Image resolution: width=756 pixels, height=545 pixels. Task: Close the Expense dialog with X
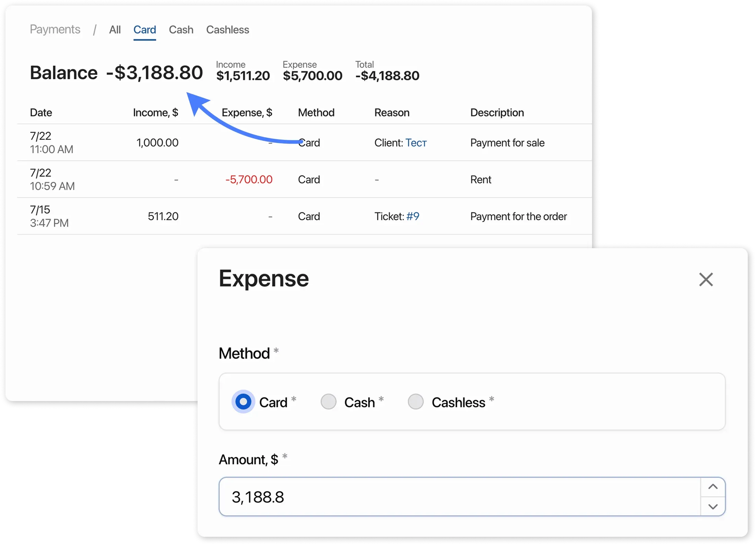pos(706,279)
